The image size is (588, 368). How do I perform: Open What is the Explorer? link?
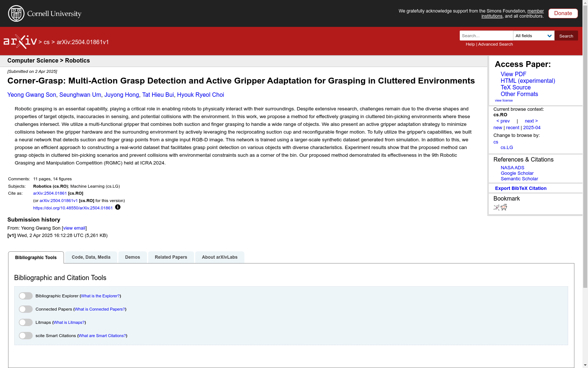[100, 296]
